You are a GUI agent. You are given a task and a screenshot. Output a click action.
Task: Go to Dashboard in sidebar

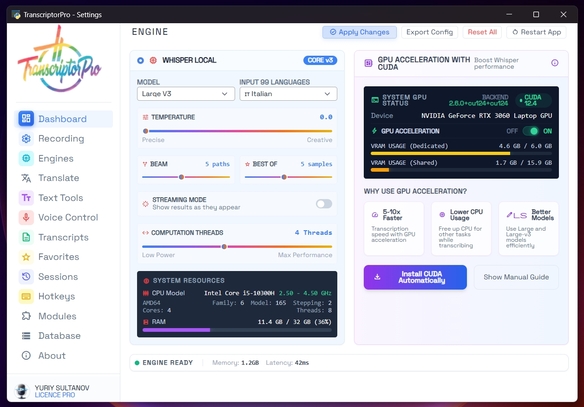(x=64, y=119)
